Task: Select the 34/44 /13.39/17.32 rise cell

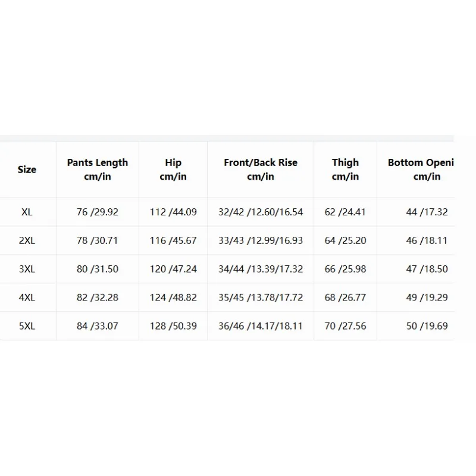Action: click(261, 269)
